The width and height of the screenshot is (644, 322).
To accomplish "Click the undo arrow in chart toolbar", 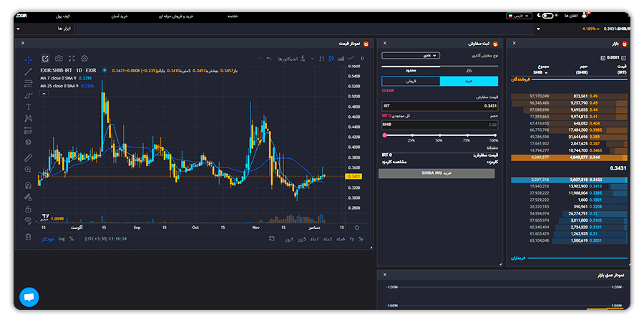I will (x=268, y=59).
